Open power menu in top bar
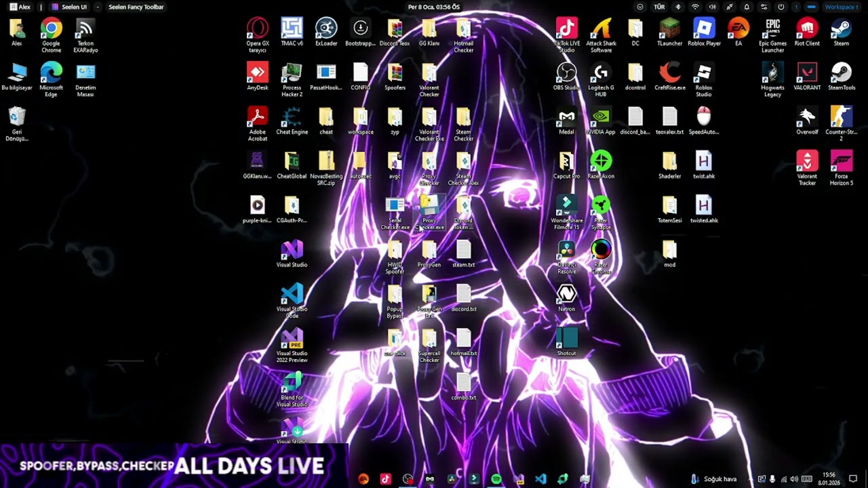Screen dimensions: 868x488 [x=781, y=7]
